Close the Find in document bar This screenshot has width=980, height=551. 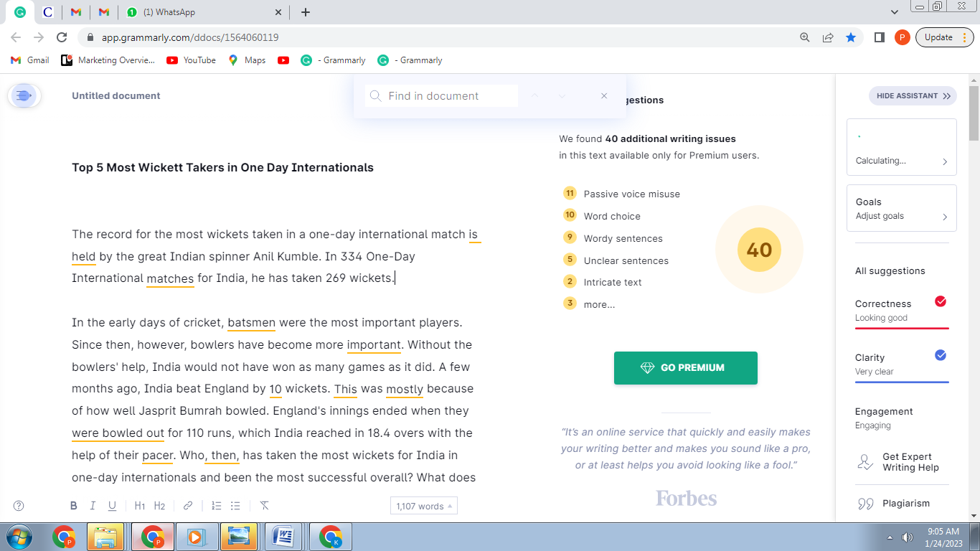604,96
